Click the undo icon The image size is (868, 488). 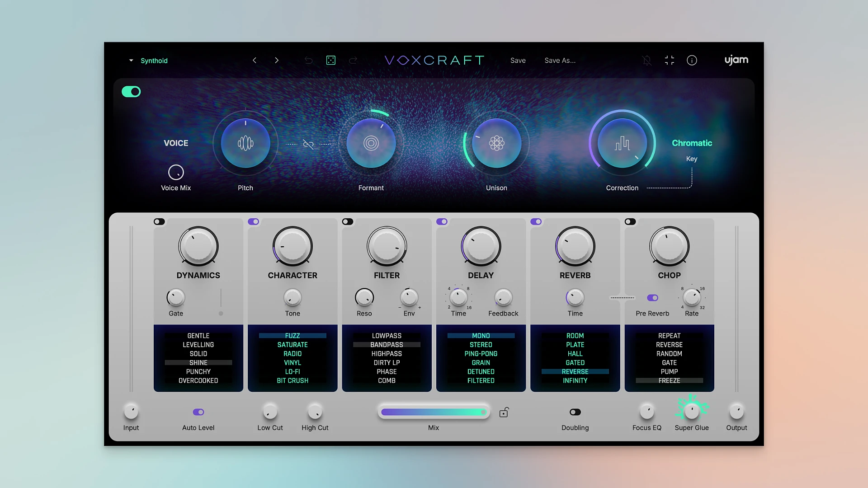click(x=308, y=60)
